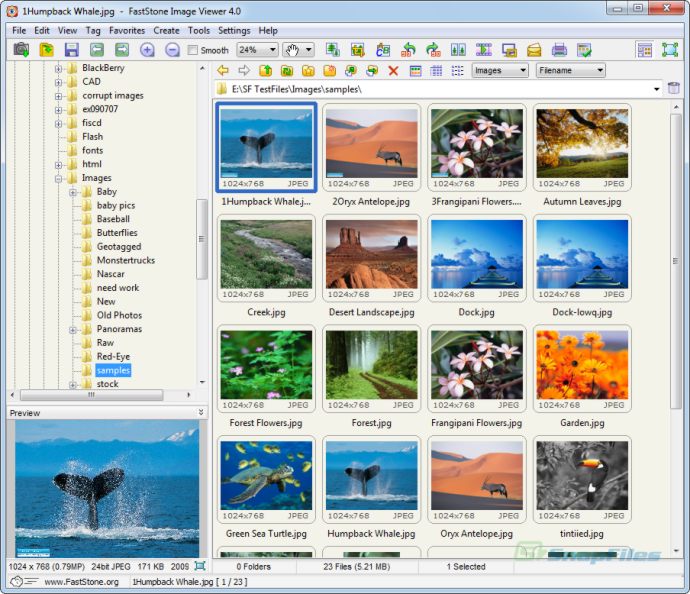Viewport: 690px width, 594px height.
Task: Go up one folder level icon
Action: coord(265,70)
